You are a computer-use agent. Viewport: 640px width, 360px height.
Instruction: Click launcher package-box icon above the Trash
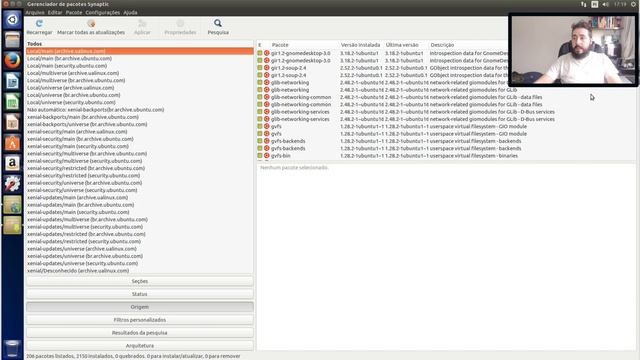click(12, 225)
